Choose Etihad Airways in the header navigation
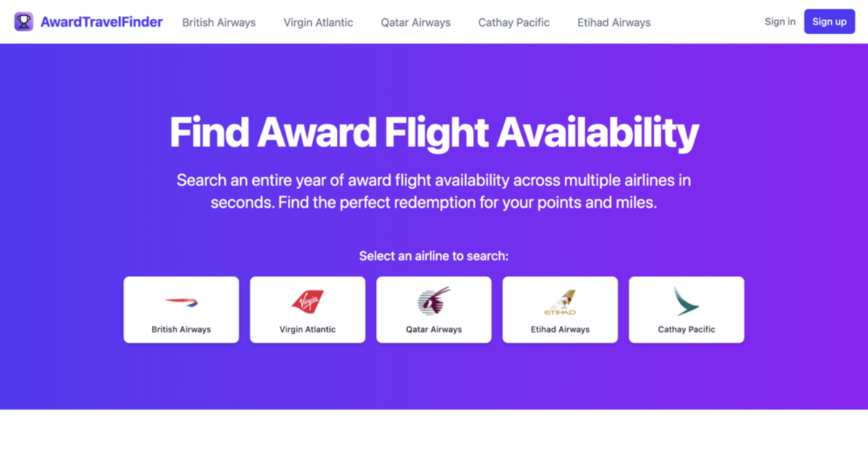 [x=613, y=22]
